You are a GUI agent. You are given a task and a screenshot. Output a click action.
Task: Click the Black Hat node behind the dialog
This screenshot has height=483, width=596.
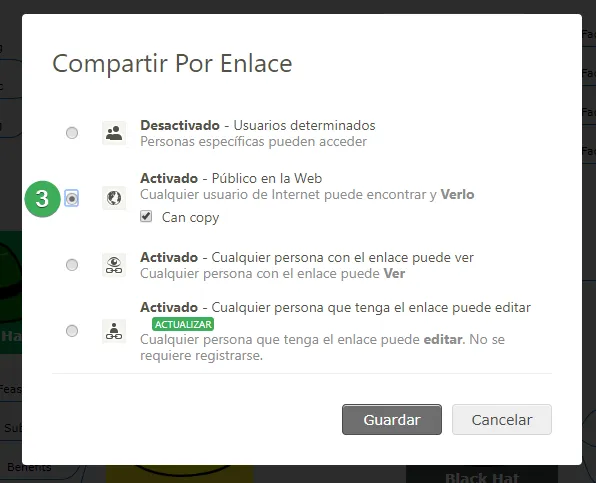point(482,477)
